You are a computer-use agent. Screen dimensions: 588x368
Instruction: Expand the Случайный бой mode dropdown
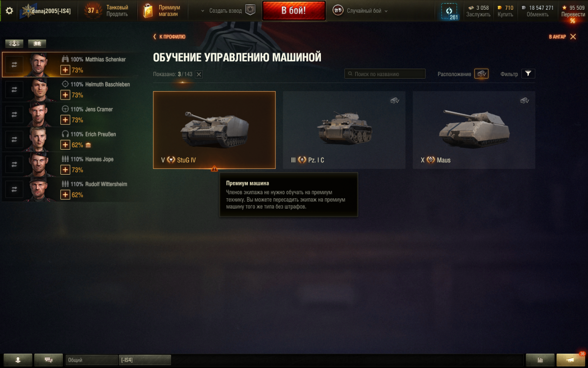[x=360, y=11]
